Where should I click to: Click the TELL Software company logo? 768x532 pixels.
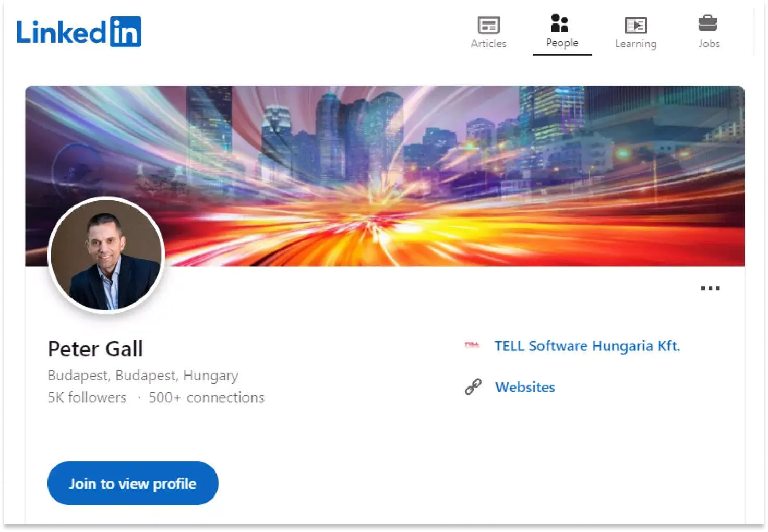pyautogui.click(x=472, y=345)
